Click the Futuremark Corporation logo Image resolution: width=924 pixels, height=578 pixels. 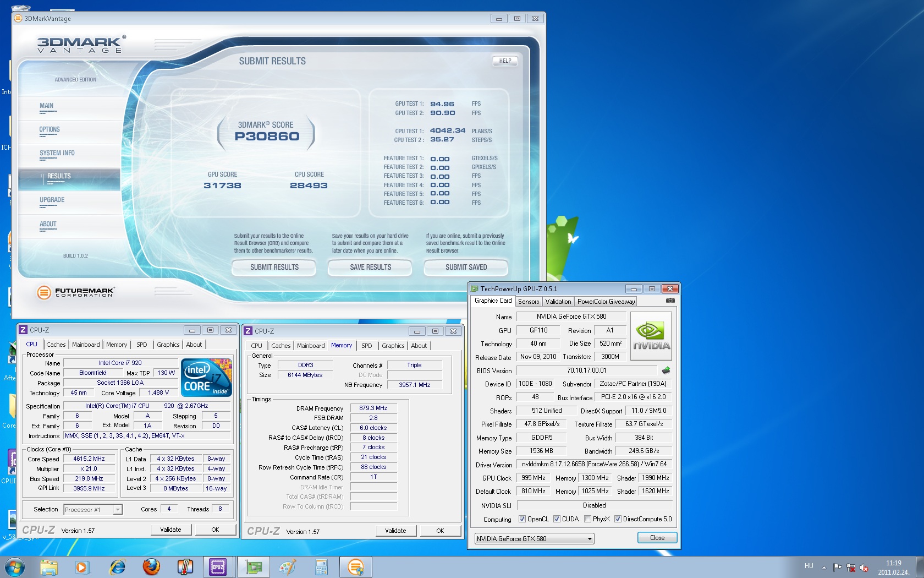76,292
